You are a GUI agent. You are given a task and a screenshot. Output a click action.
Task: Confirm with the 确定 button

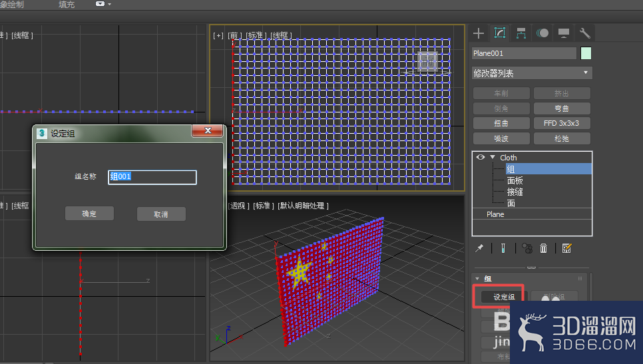click(x=89, y=214)
